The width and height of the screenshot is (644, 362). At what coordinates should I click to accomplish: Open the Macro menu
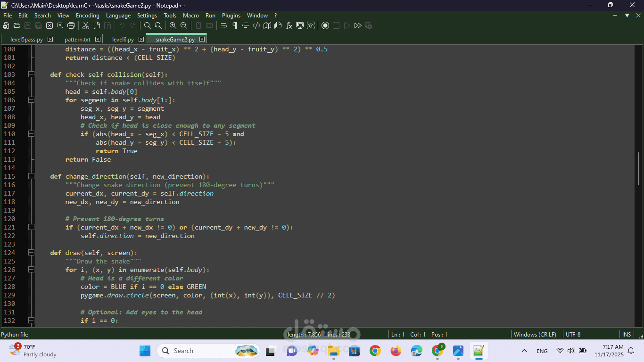click(x=191, y=16)
